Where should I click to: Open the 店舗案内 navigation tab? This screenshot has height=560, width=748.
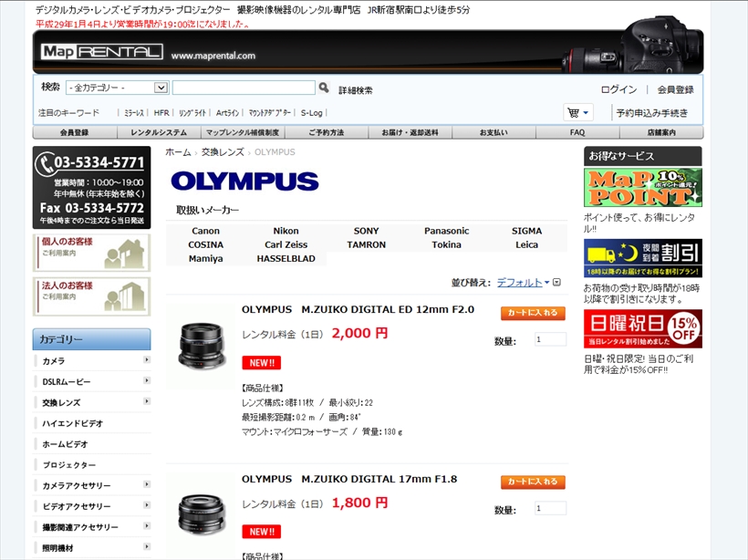(661, 132)
